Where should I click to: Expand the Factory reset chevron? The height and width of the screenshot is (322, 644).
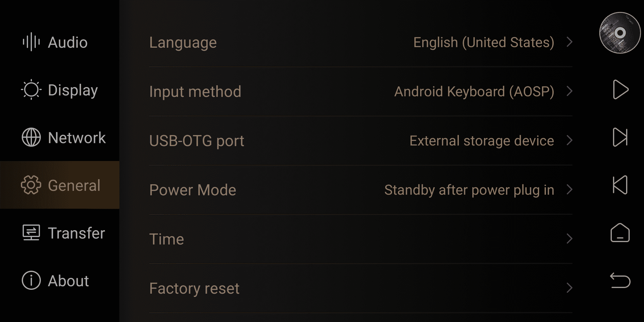(569, 288)
